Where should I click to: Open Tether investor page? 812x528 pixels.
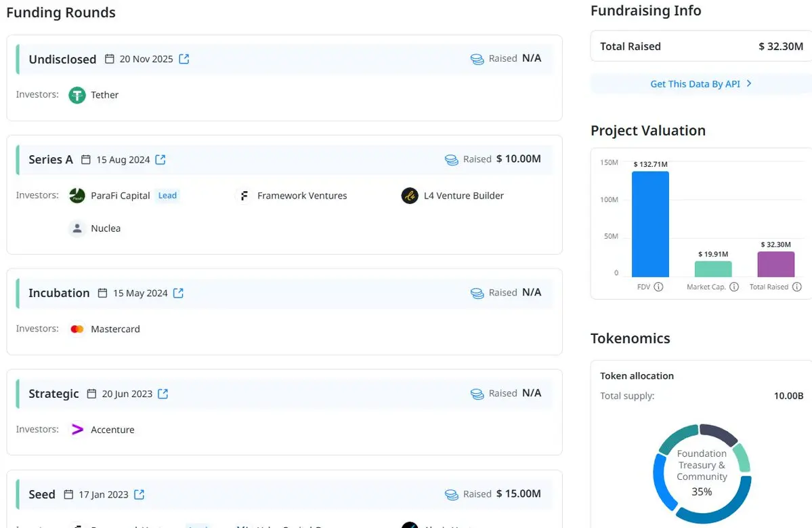[104, 96]
